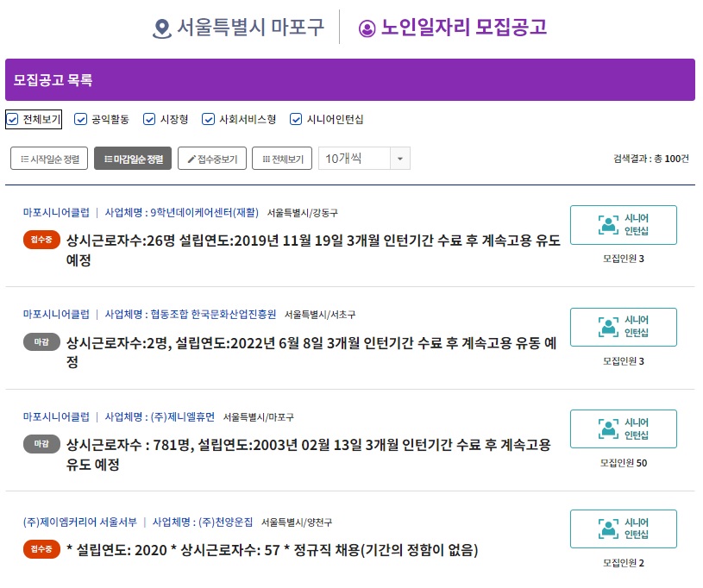The image size is (703, 588).
Task: Click the 서울특별시 마포구 heading text
Action: point(251,28)
